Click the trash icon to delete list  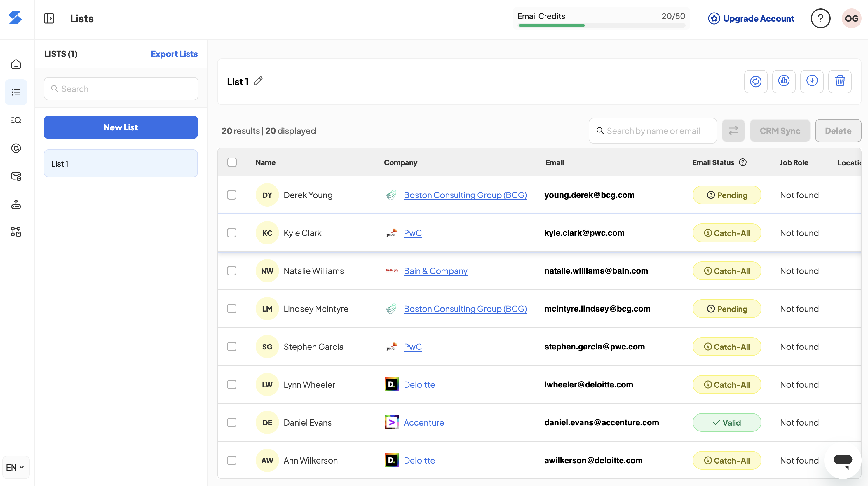click(840, 81)
